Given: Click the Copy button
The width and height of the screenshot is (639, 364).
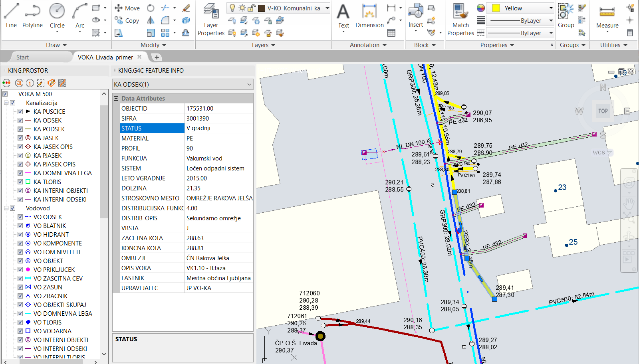Looking at the screenshot, I should point(127,20).
